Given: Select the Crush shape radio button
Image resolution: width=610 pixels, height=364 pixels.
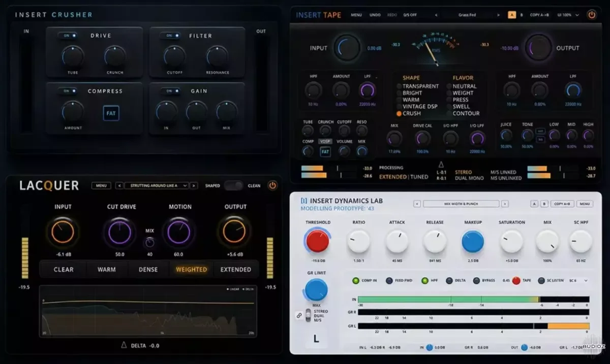Looking at the screenshot, I should [x=399, y=114].
